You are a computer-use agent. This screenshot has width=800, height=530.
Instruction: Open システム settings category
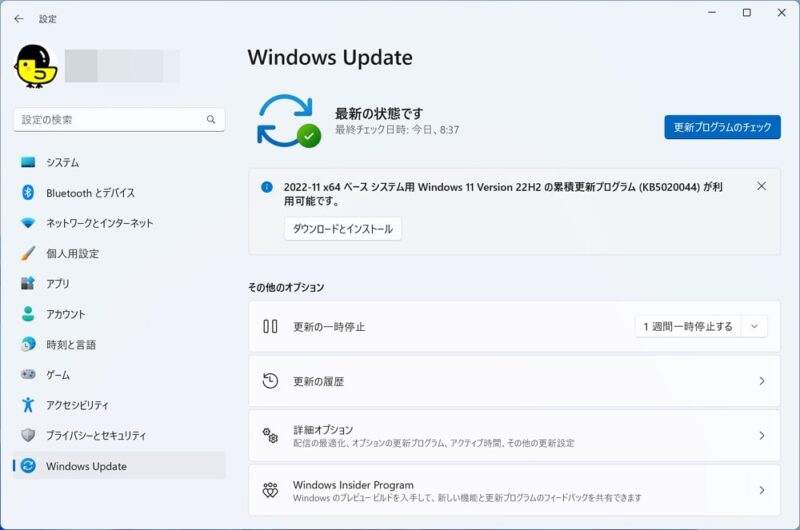click(119, 162)
